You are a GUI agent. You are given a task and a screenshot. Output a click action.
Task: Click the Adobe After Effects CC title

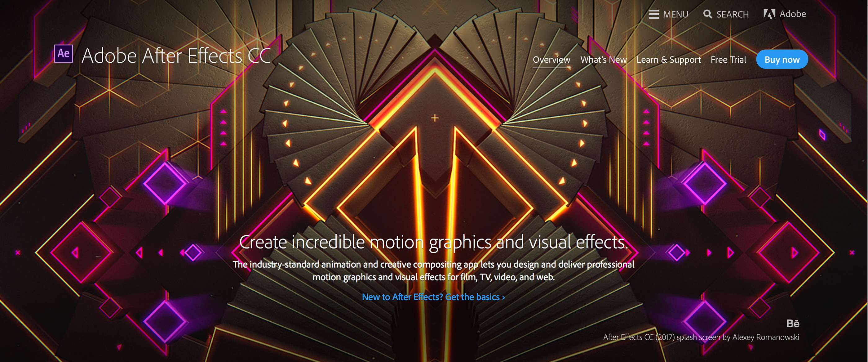pos(176,56)
